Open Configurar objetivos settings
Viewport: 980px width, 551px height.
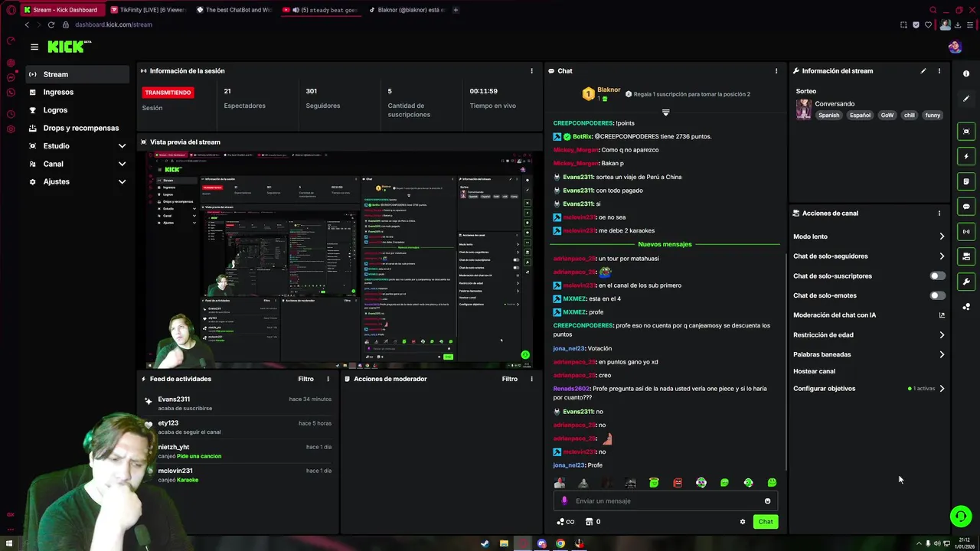[x=869, y=389]
